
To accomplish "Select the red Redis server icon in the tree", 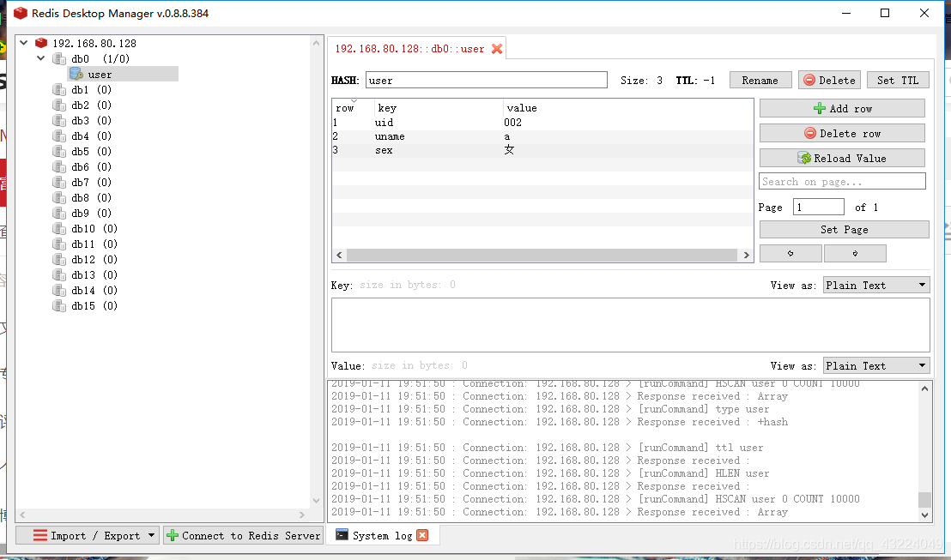I will click(41, 43).
